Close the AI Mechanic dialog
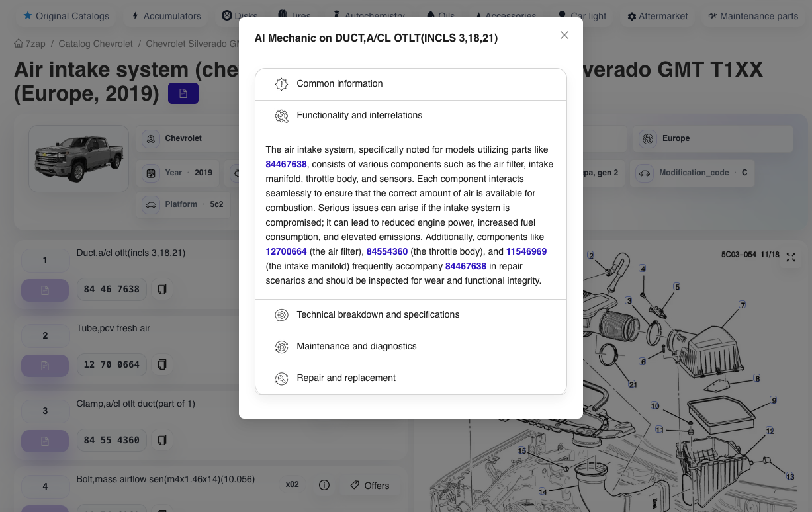Screen dimensions: 812x512 pyautogui.click(x=564, y=35)
